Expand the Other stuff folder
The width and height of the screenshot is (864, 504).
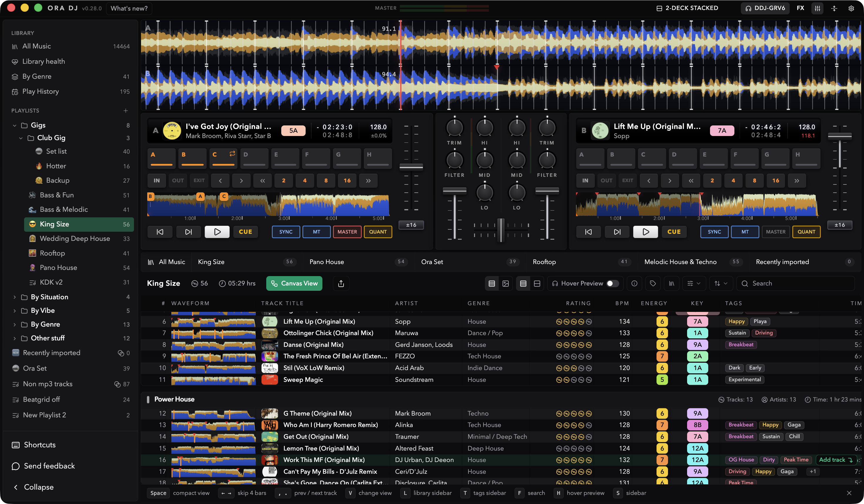[14, 338]
